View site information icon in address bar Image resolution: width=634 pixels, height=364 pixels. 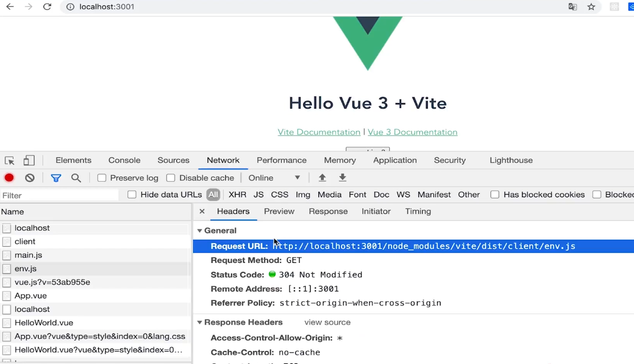pos(70,7)
